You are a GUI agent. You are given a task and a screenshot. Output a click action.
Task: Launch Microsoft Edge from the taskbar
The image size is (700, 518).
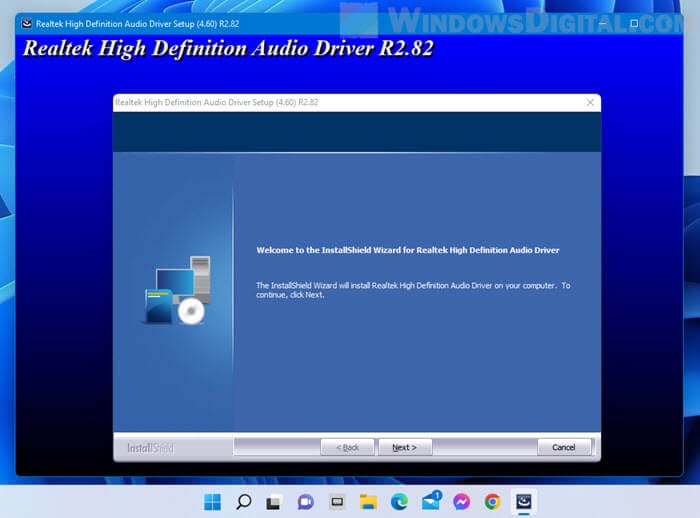(399, 502)
